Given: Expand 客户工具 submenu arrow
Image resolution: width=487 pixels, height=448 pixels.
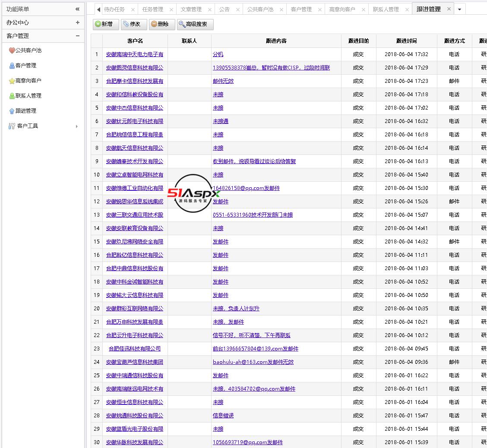Looking at the screenshot, I should click(77, 126).
